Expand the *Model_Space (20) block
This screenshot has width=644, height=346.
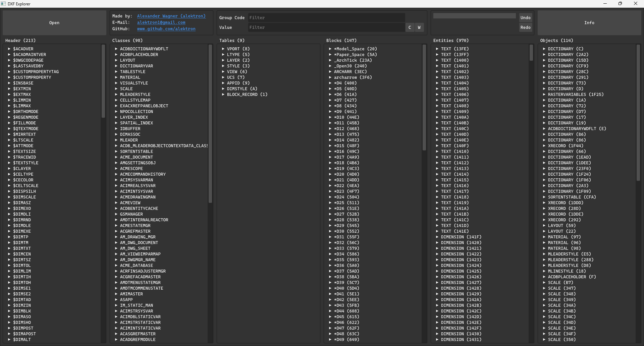(330, 49)
